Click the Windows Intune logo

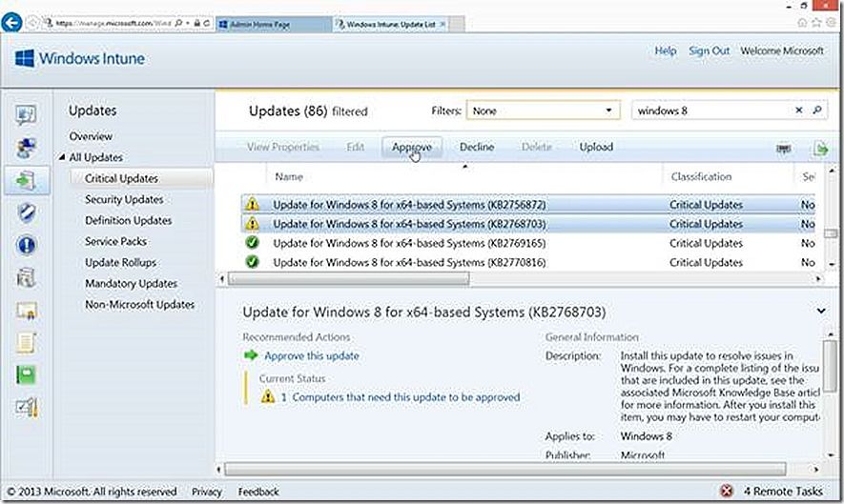click(x=80, y=58)
